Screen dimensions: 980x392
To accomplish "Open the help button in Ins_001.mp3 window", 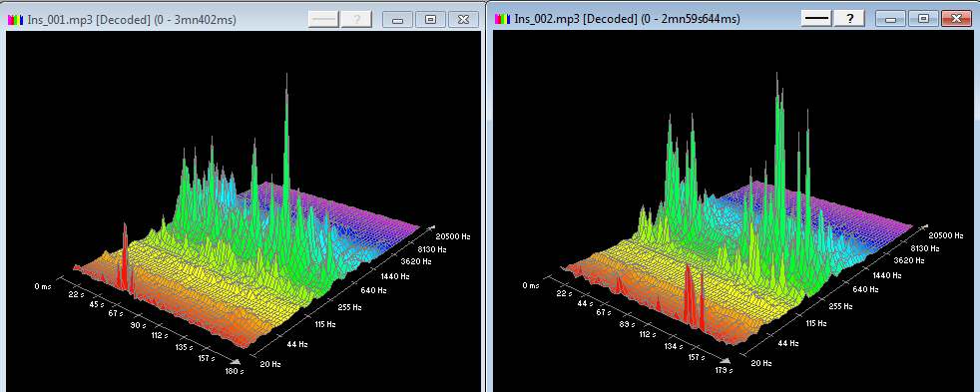I will point(357,19).
